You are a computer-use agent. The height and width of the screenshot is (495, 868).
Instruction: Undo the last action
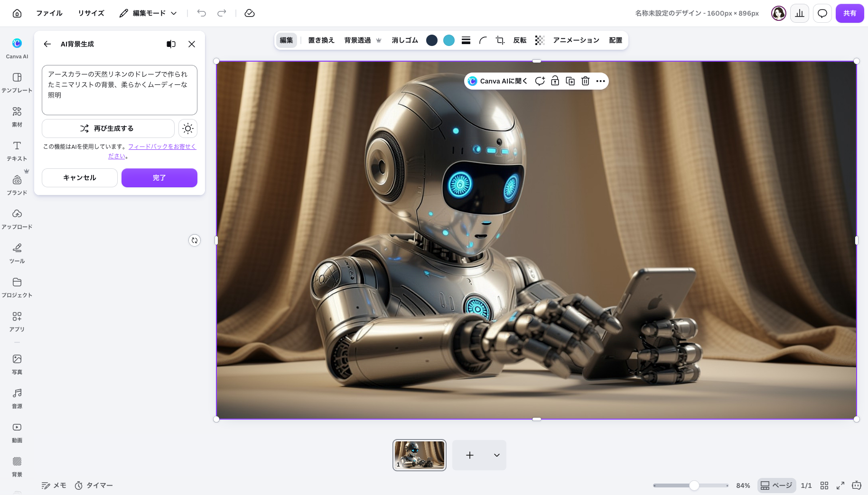click(202, 13)
